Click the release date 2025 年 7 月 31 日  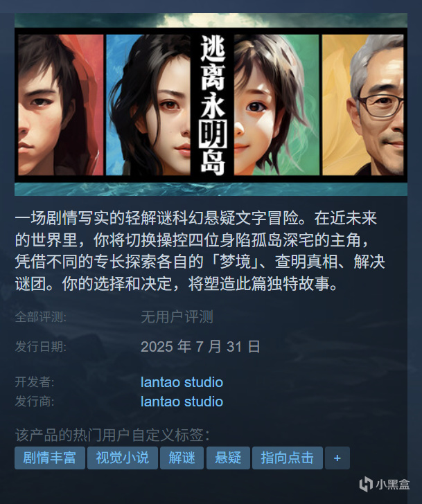tap(200, 347)
